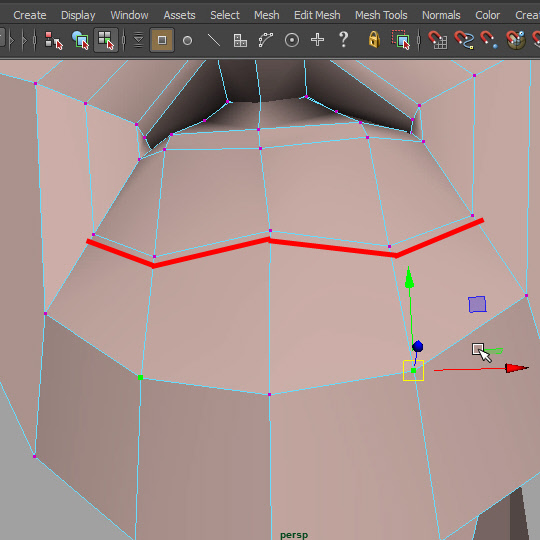The height and width of the screenshot is (540, 540).
Task: Open the Mesh menu
Action: coord(267,15)
